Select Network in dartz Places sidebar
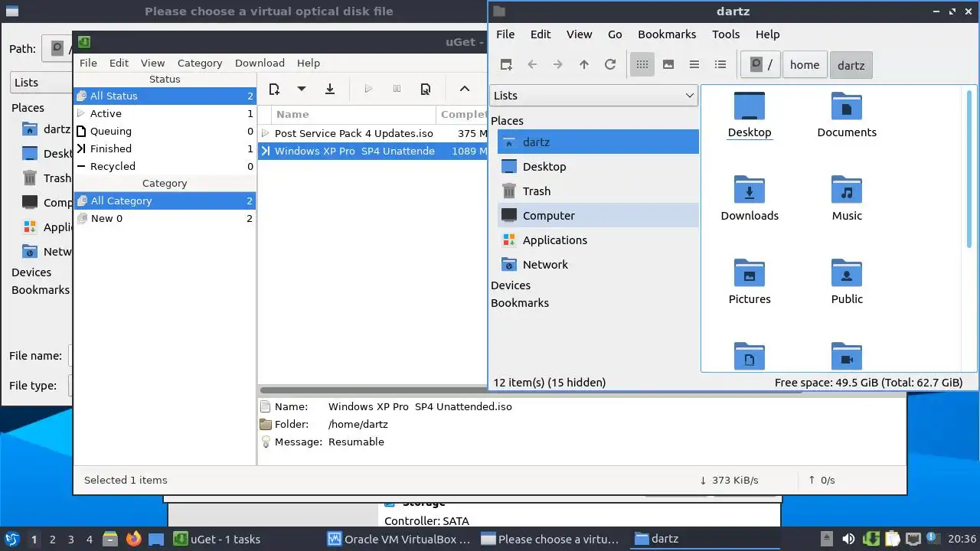Viewport: 980px width, 551px height. point(598,265)
